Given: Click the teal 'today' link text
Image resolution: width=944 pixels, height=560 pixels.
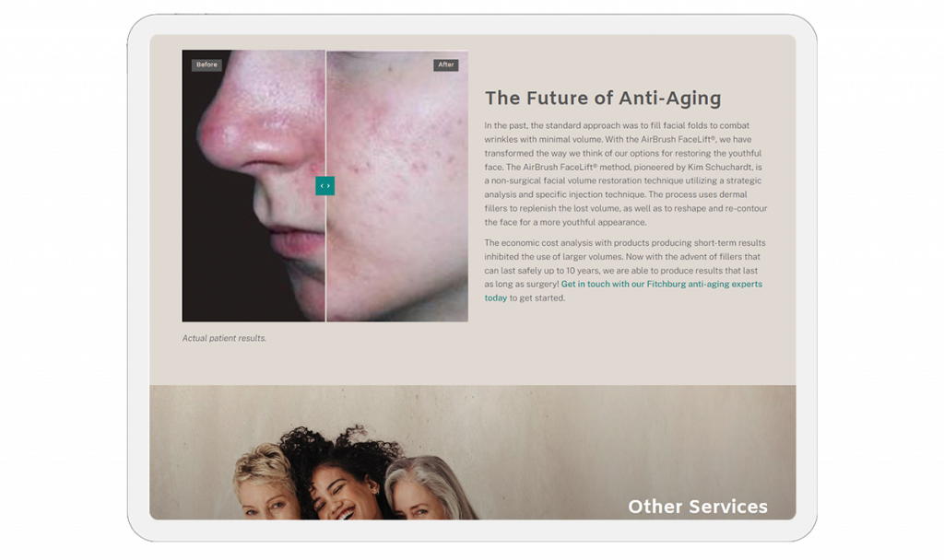Looking at the screenshot, I should [x=495, y=297].
